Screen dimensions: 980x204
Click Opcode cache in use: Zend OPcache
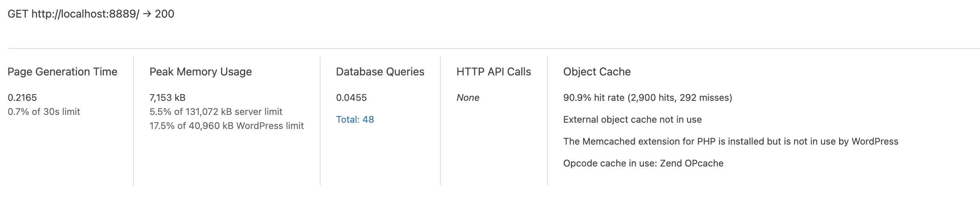point(643,163)
